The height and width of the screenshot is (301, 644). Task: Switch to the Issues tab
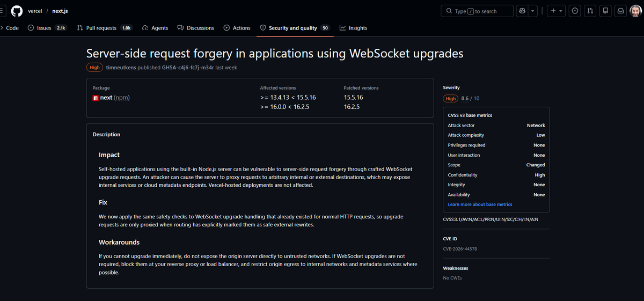pyautogui.click(x=47, y=28)
